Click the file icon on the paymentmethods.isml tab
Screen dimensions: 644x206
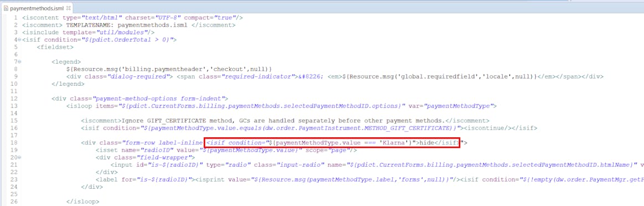(6, 8)
